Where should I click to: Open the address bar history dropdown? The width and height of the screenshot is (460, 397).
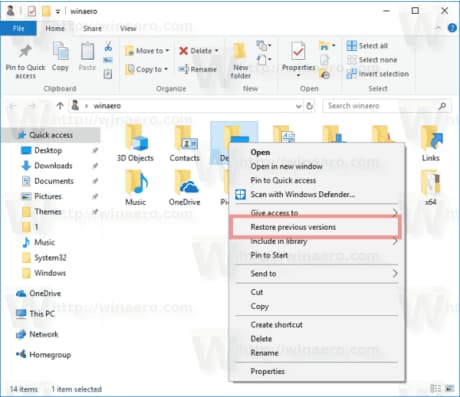click(x=299, y=106)
